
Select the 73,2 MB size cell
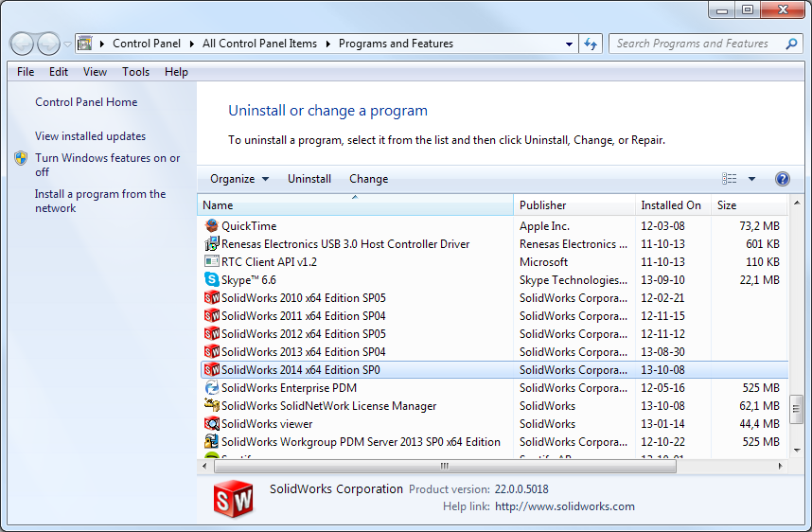point(759,226)
